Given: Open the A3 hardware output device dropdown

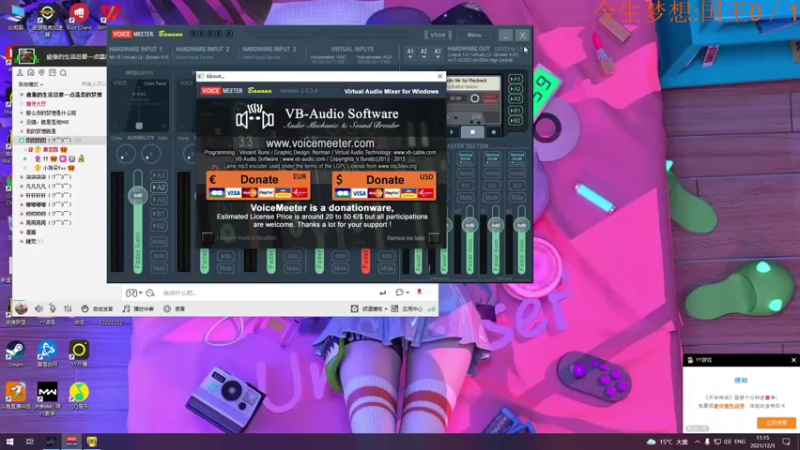Looking at the screenshot, I should pos(437,53).
